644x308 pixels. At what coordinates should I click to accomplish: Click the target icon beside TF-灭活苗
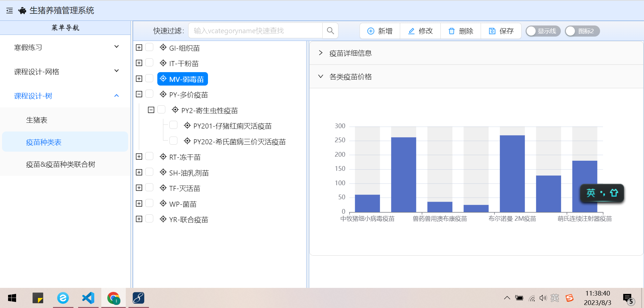[163, 188]
